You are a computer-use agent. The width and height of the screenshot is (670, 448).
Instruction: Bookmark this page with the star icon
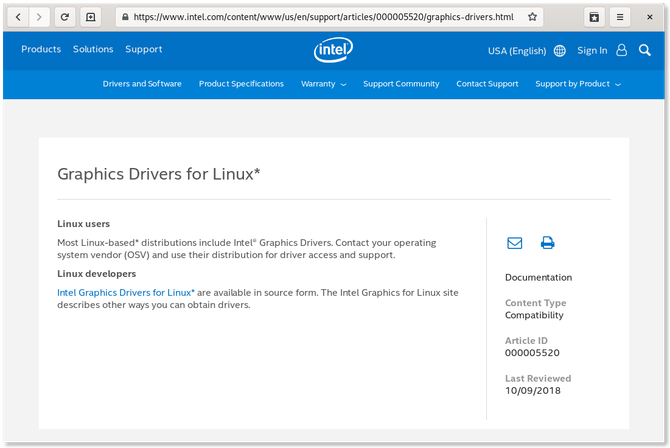point(533,17)
